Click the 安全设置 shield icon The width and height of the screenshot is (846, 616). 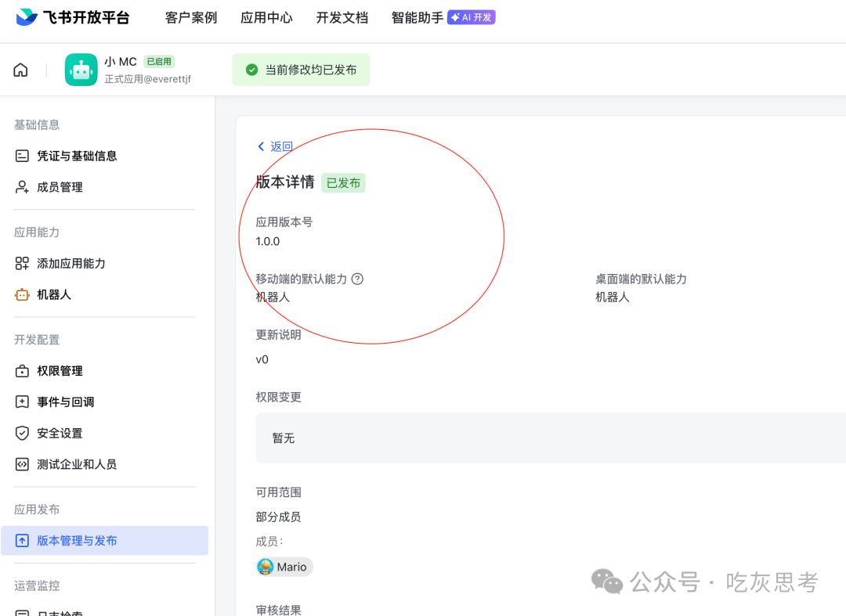tap(22, 434)
